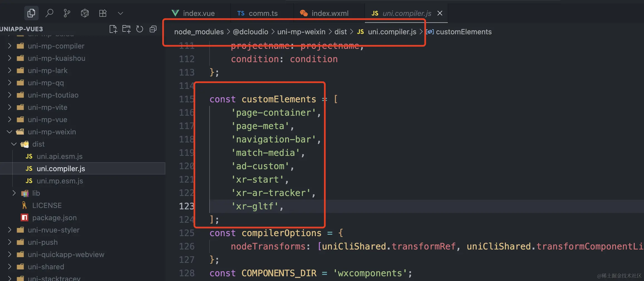Click the 'match-media' string in the editor
Image resolution: width=644 pixels, height=281 pixels.
pyautogui.click(x=266, y=153)
